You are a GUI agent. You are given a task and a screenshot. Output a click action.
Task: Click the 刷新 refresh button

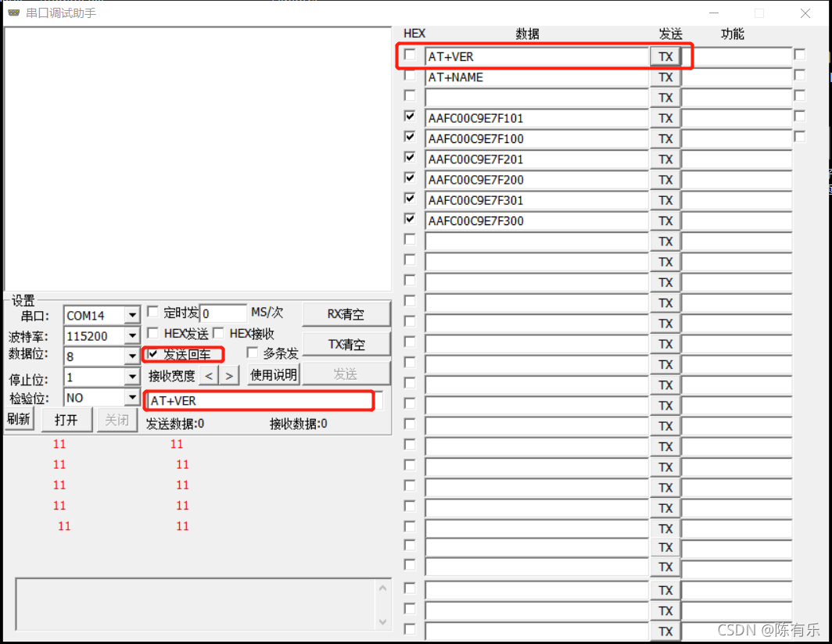(x=19, y=420)
